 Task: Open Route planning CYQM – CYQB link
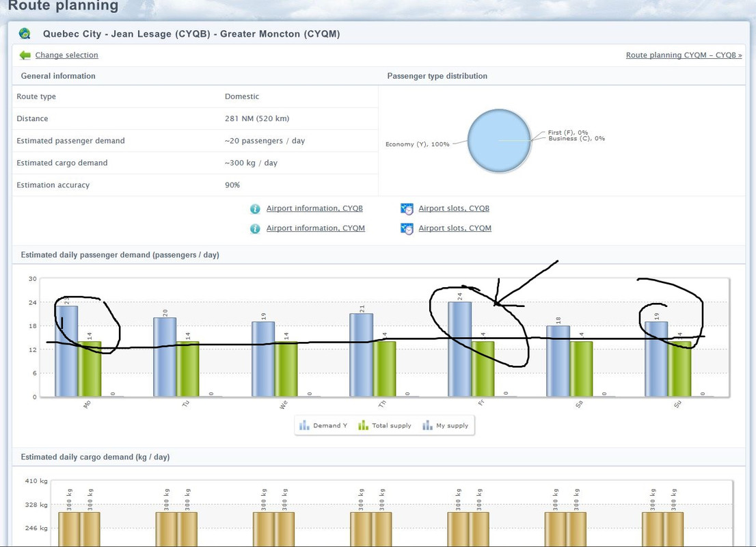(x=684, y=55)
